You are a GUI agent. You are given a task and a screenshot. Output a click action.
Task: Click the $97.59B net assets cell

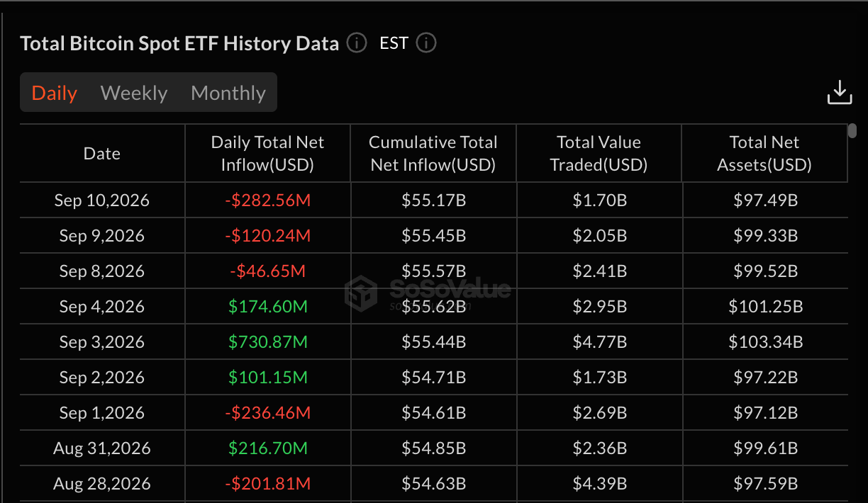(x=765, y=484)
